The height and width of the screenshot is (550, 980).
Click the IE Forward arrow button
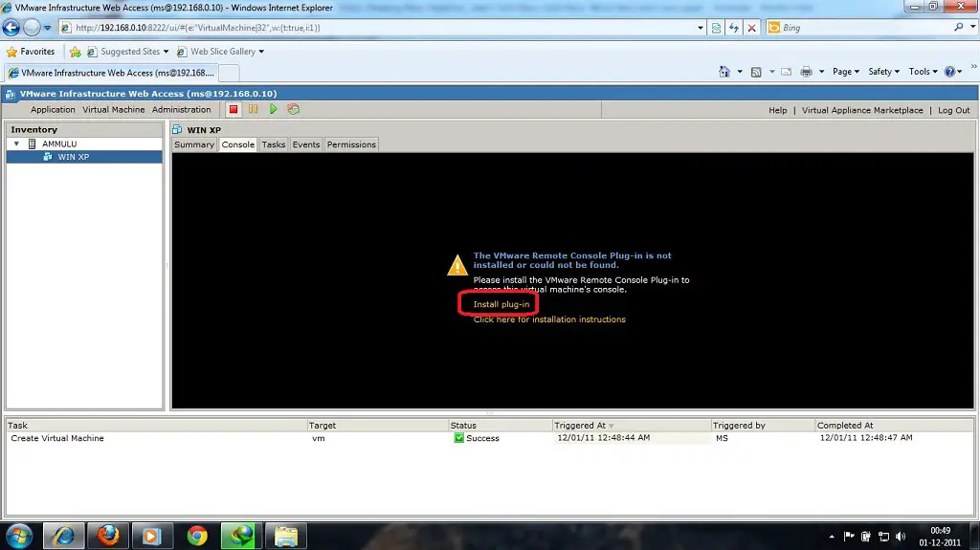[x=32, y=28]
